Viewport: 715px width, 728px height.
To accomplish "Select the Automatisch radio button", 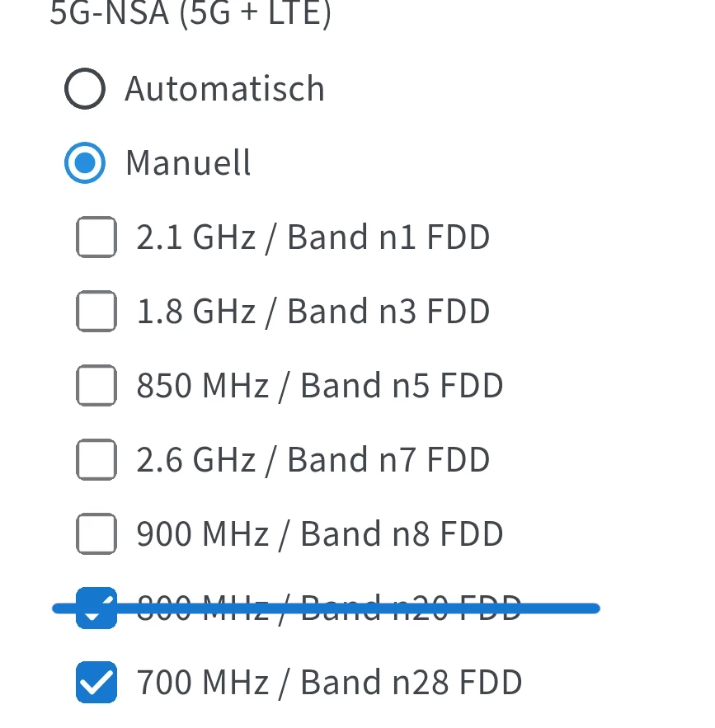I will tap(85, 89).
